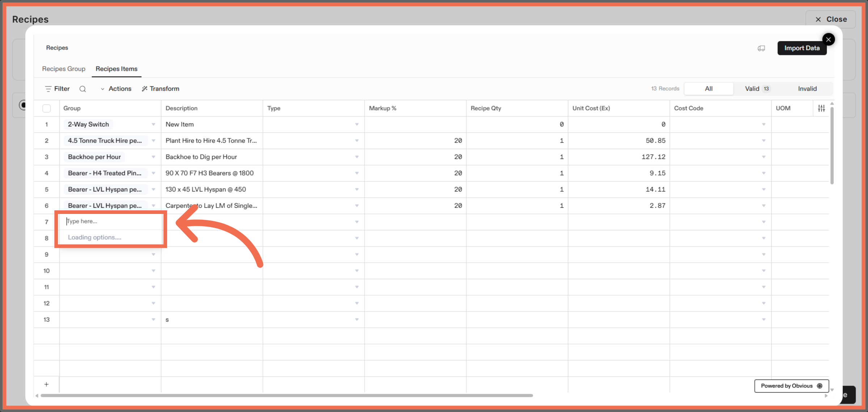Click the search magnifier icon
This screenshot has width=868, height=412.
[82, 89]
